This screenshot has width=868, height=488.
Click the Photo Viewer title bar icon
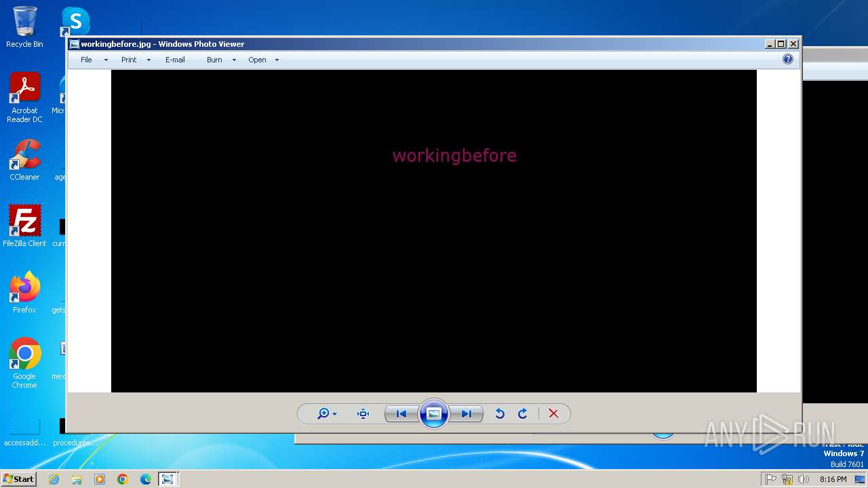click(x=75, y=44)
